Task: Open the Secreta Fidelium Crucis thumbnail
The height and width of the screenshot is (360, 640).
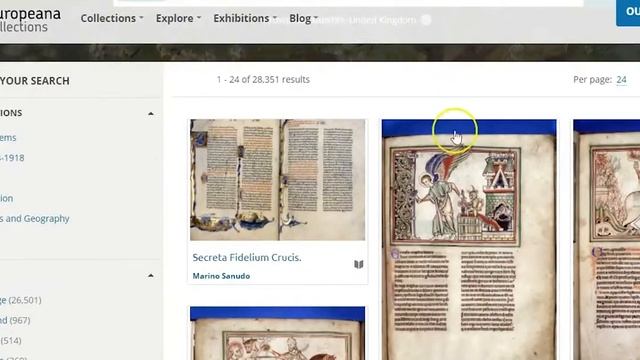Action: point(278,180)
